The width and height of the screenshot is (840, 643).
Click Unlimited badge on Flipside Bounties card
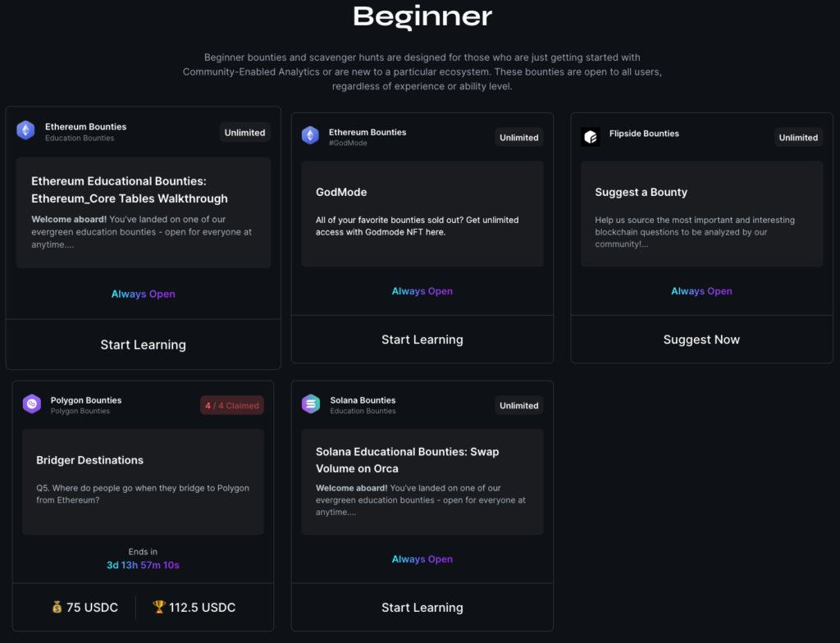click(798, 137)
